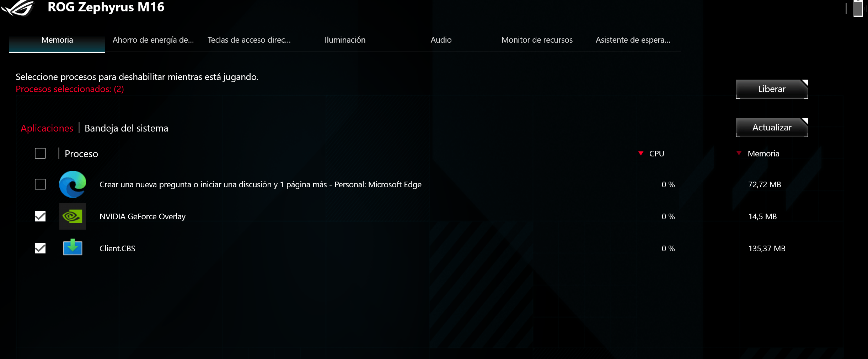
Task: Toggle the select-all Proceso checkbox
Action: point(40,153)
